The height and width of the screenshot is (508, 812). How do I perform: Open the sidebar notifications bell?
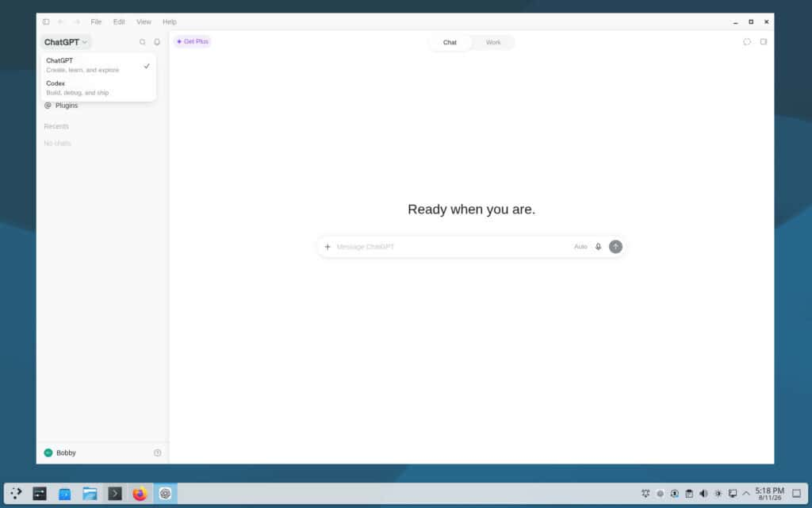click(x=157, y=42)
